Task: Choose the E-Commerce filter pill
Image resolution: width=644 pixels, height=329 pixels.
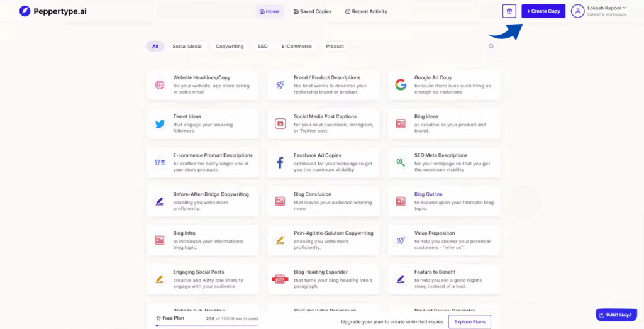Action: click(x=296, y=47)
